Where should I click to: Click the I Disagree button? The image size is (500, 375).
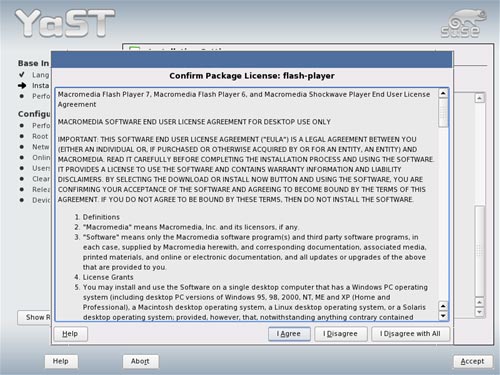tap(340, 334)
